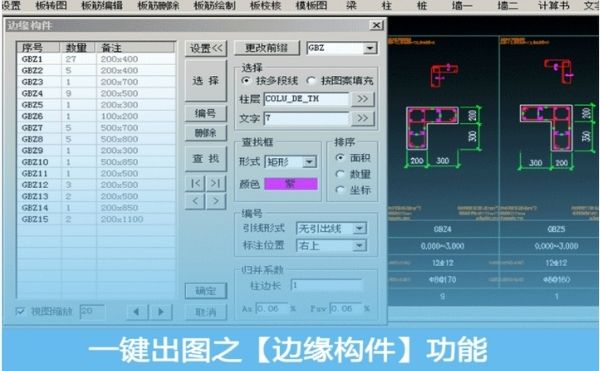
Task: Sort by 坐标 radio option
Action: pyautogui.click(x=340, y=190)
